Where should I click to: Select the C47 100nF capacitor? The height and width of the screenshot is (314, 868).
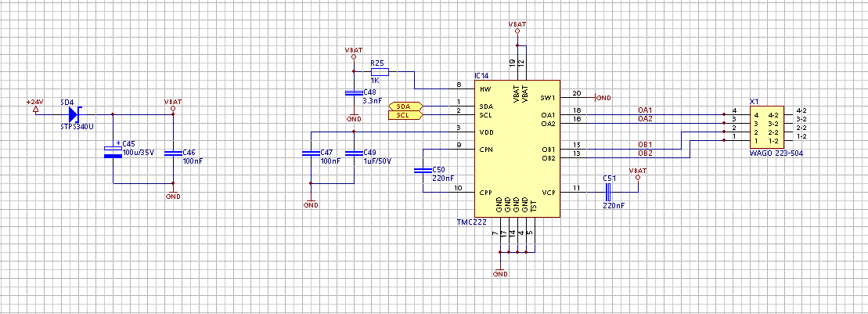311,153
